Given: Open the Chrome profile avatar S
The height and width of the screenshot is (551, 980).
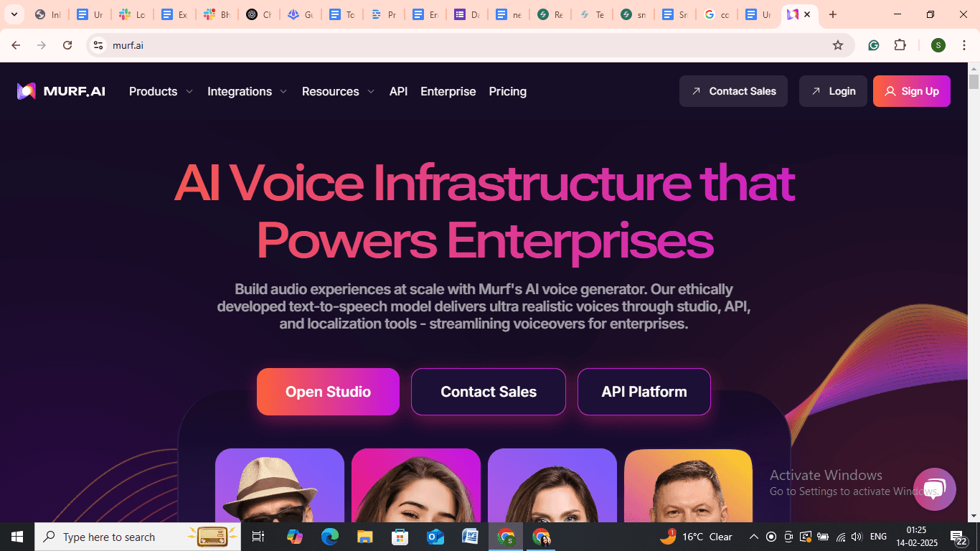Looking at the screenshot, I should click(938, 45).
